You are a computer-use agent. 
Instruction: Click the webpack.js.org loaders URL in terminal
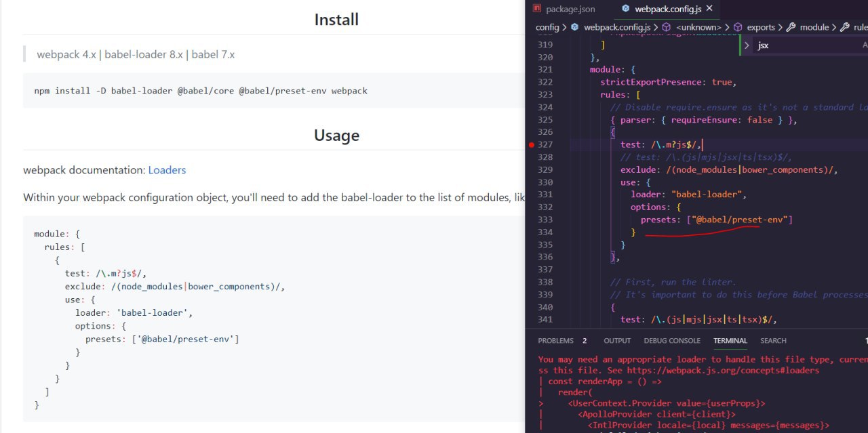click(x=724, y=371)
